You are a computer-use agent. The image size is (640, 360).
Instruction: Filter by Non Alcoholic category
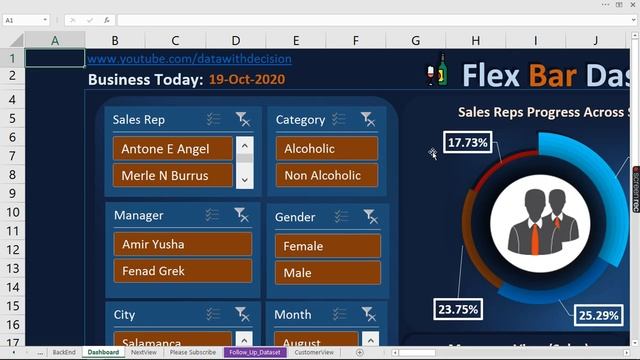[x=327, y=175]
